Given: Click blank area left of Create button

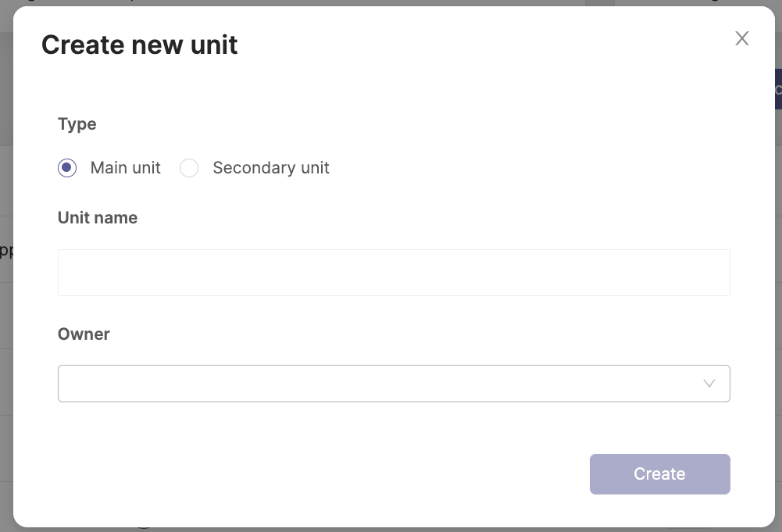Looking at the screenshot, I should pyautogui.click(x=324, y=474).
